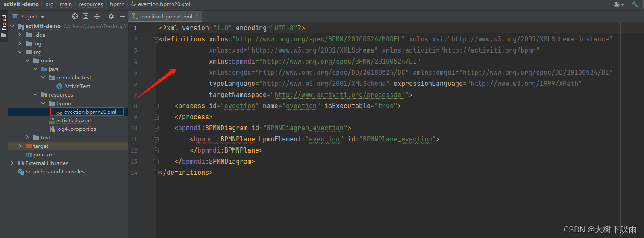Image resolution: width=644 pixels, height=238 pixels.
Task: Close the evection.bpmn20.xml editor tab
Action: click(197, 17)
